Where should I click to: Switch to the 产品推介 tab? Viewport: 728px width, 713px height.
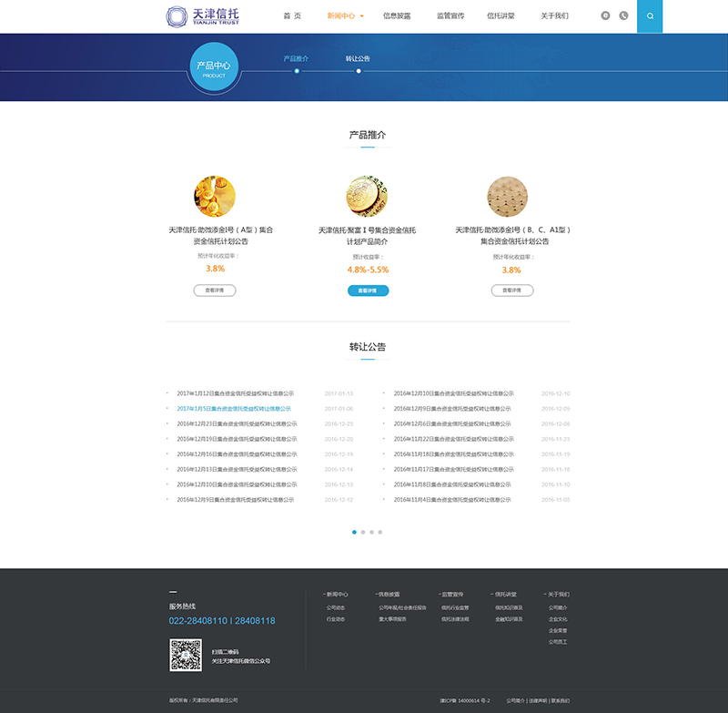(296, 59)
